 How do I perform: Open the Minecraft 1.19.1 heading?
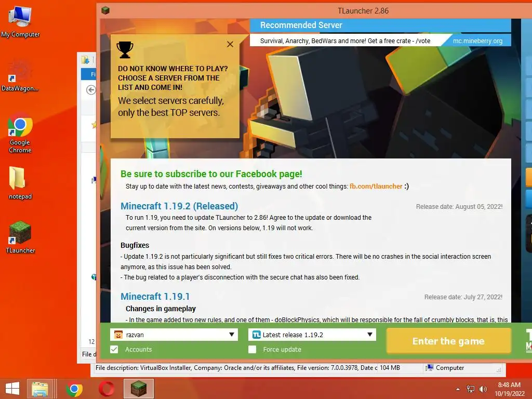[x=155, y=296]
